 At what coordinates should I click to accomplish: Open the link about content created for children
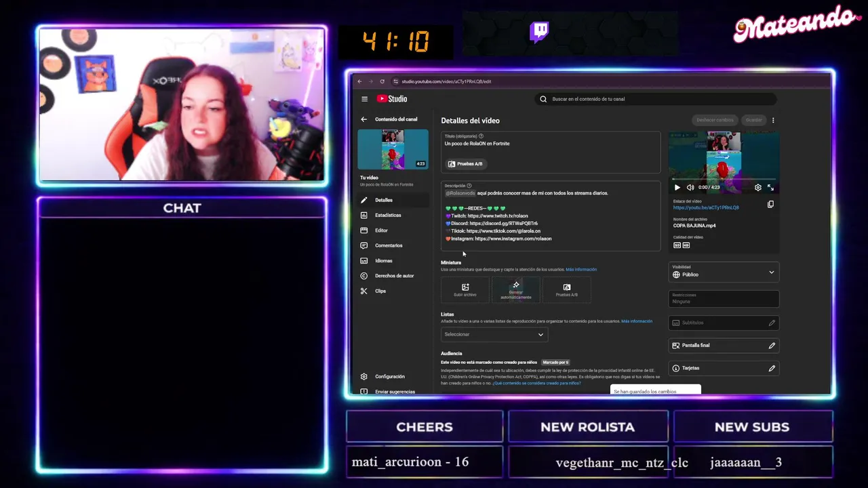(x=537, y=383)
